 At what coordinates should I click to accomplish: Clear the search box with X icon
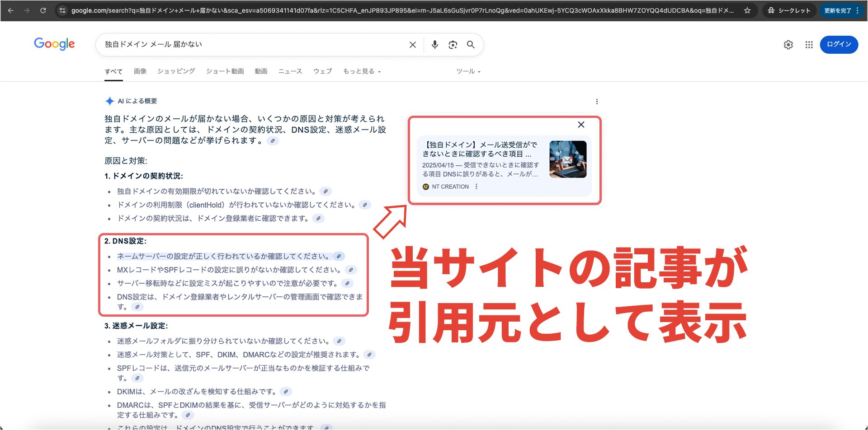pyautogui.click(x=413, y=45)
